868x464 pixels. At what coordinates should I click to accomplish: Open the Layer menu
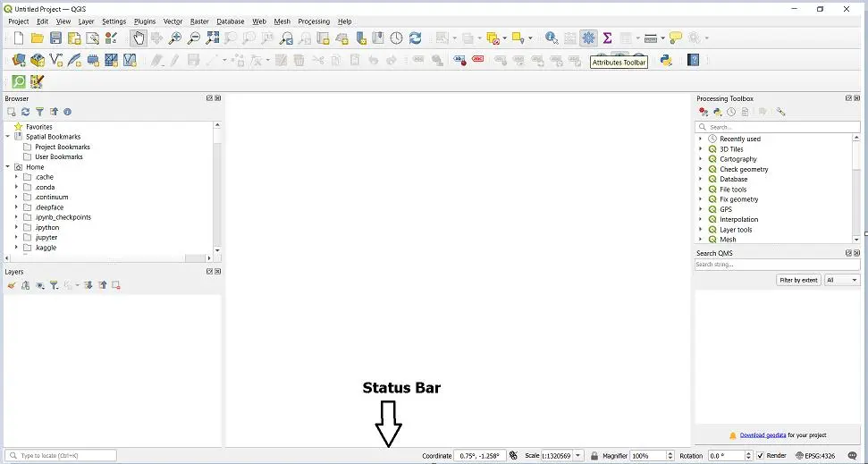click(x=86, y=21)
